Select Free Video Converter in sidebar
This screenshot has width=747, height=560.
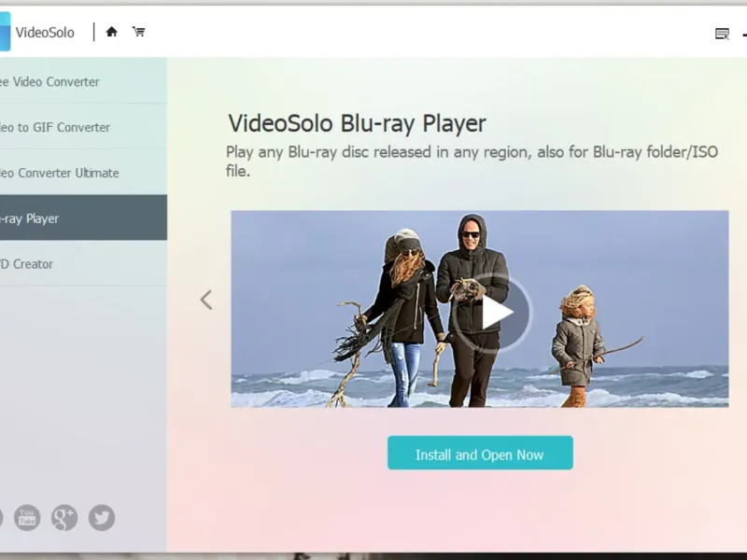point(83,81)
